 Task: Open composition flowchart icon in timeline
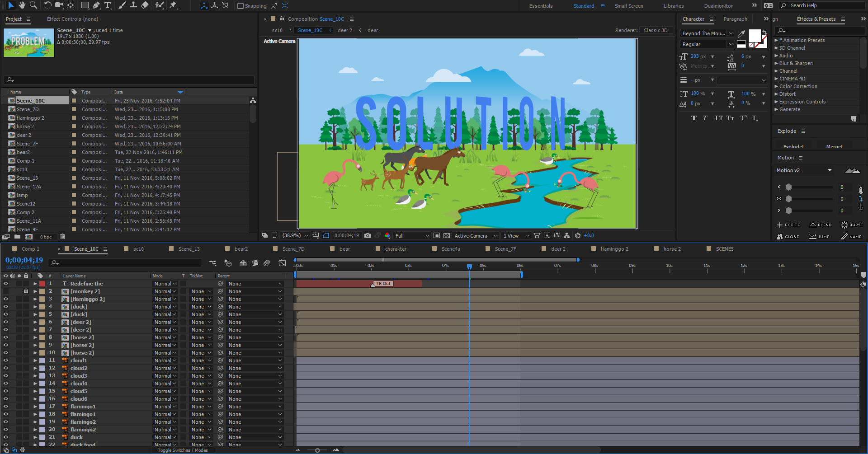pos(212,263)
